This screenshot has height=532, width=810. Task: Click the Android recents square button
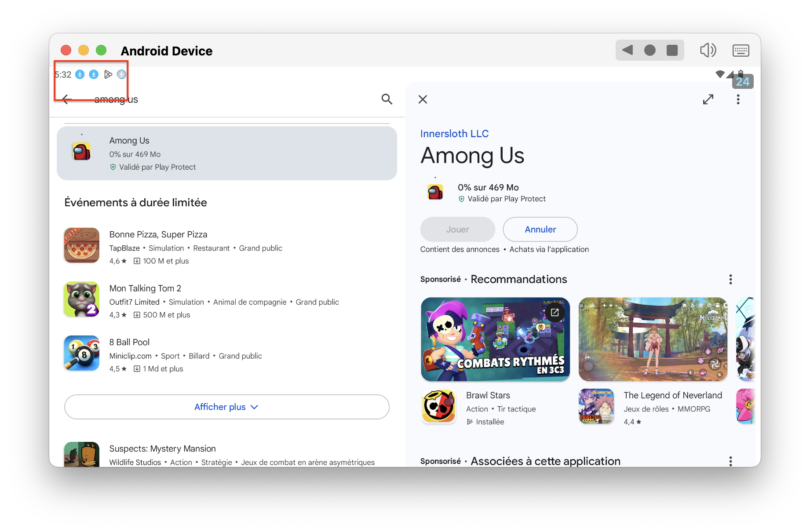[x=672, y=50]
